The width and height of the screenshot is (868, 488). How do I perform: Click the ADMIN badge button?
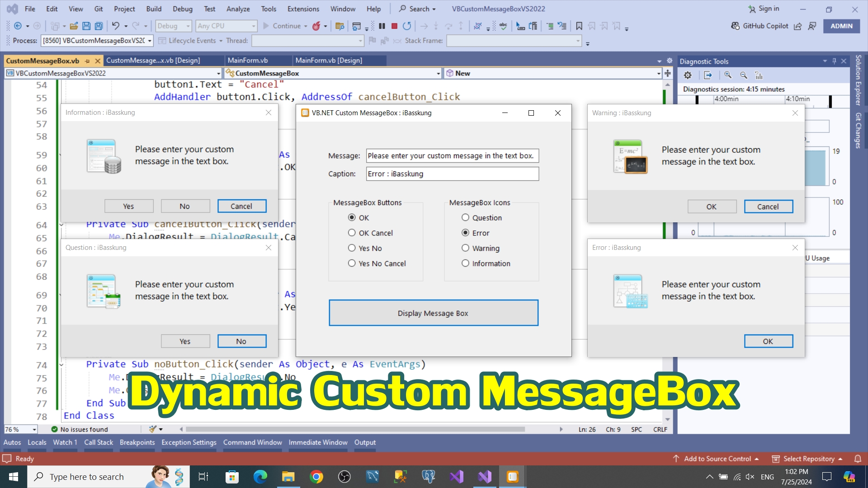(x=841, y=26)
